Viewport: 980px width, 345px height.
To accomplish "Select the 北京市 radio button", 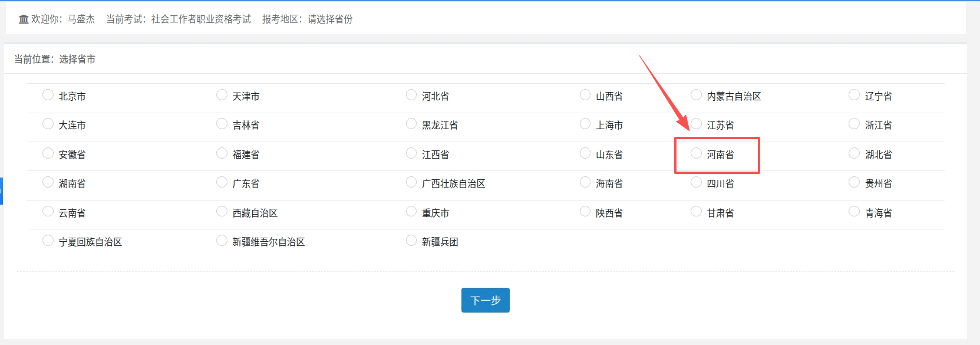I will pos(48,95).
